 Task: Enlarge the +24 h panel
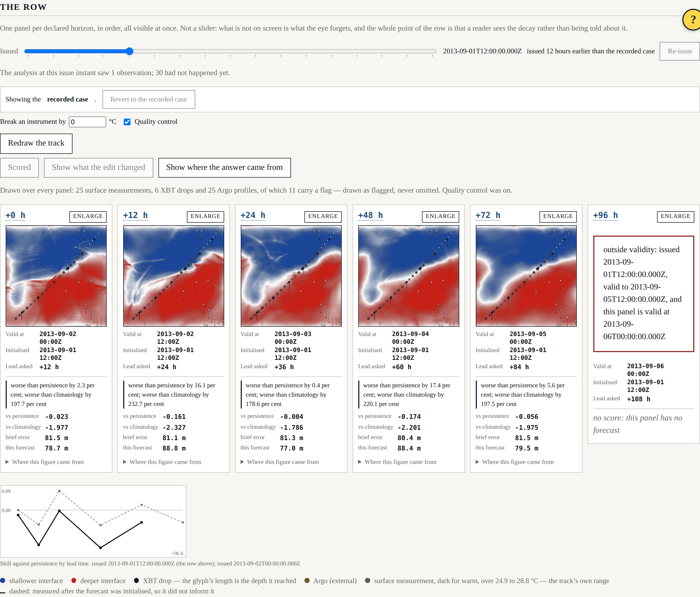coord(323,217)
